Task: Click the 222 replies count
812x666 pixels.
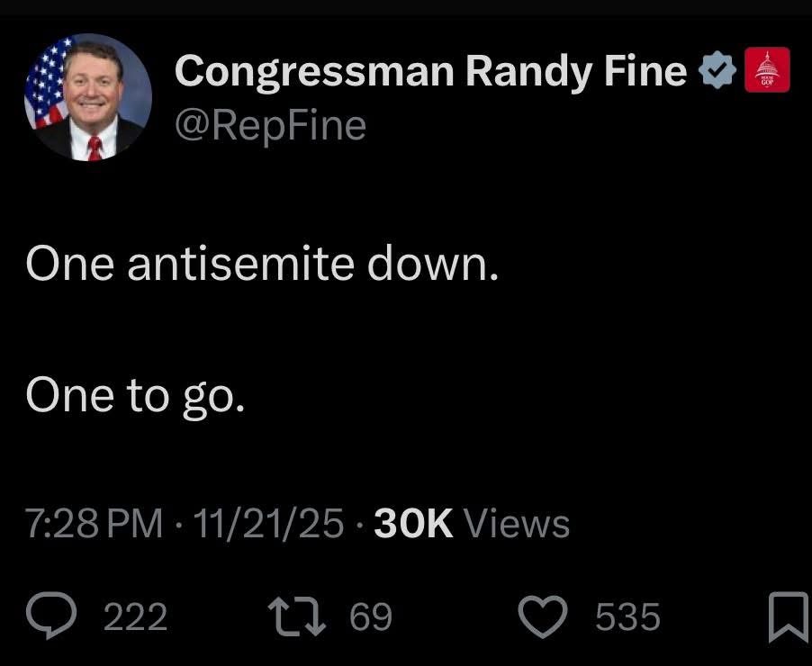Action: click(136, 617)
